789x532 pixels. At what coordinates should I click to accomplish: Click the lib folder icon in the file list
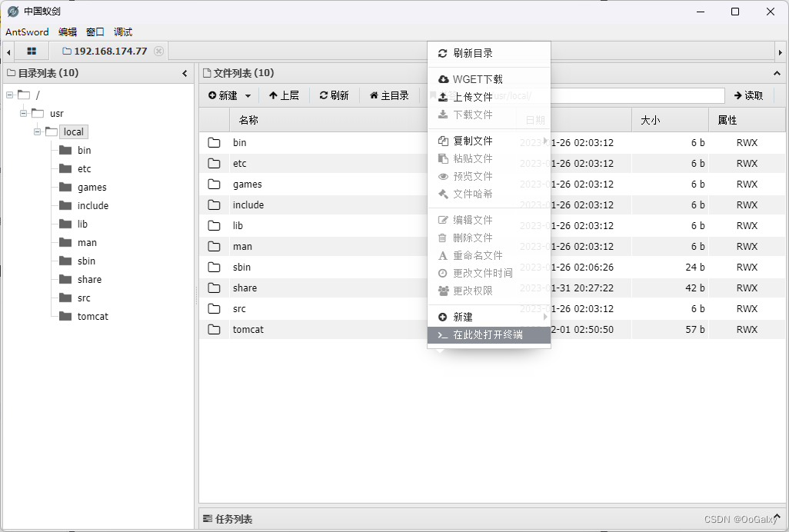[x=215, y=226]
